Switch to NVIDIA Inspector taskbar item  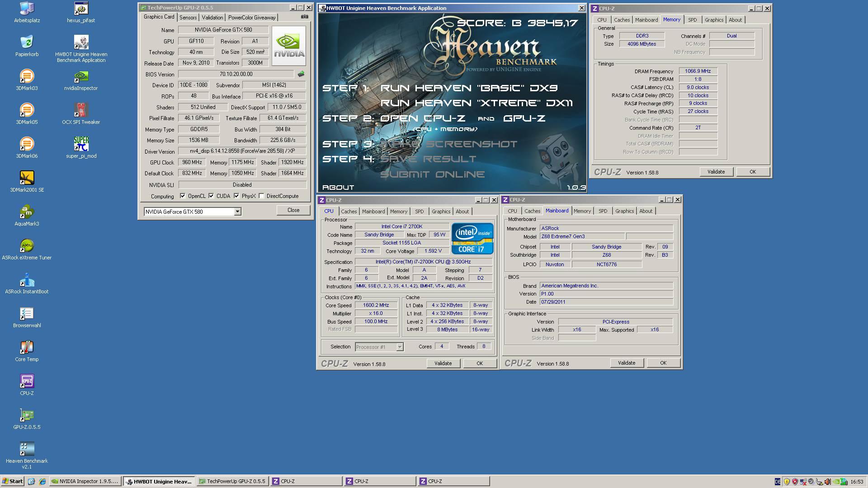coord(85,481)
